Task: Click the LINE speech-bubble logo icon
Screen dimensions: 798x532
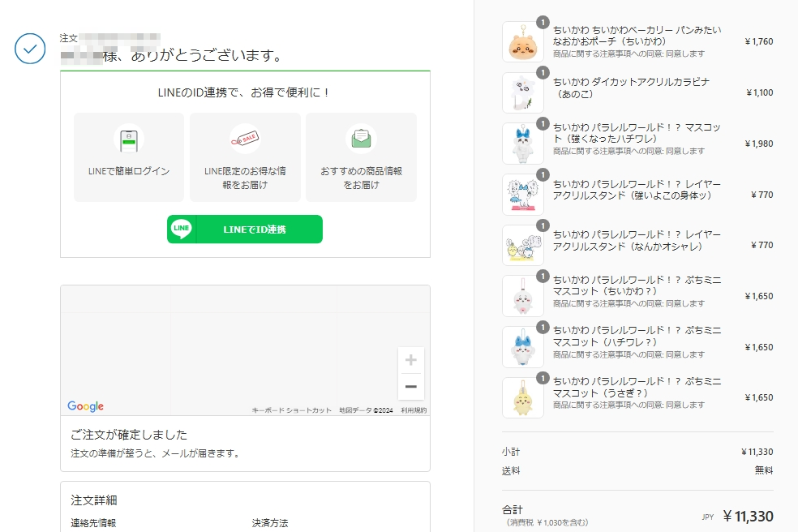Action: pos(182,229)
